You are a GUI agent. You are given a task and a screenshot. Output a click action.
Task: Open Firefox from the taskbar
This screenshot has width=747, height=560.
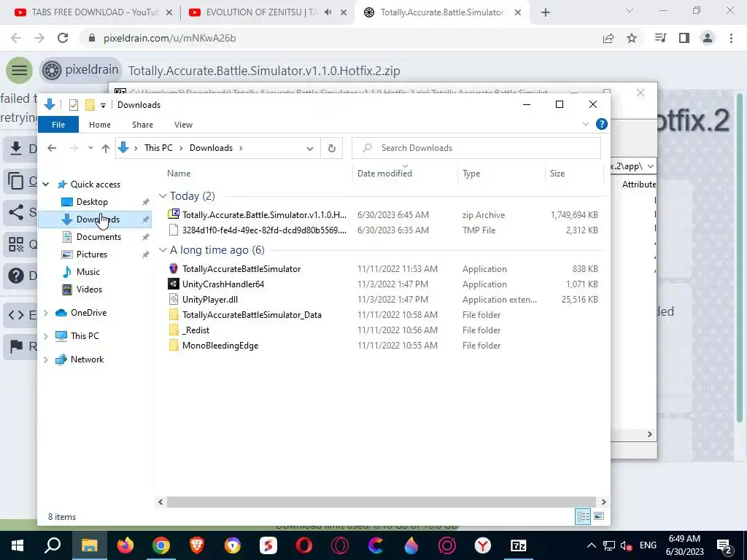coord(125,545)
